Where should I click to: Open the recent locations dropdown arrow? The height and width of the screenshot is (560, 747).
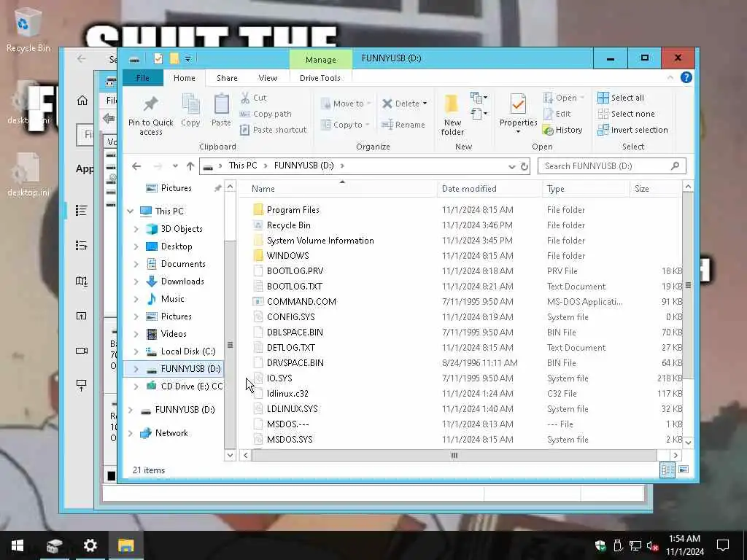pos(175,166)
